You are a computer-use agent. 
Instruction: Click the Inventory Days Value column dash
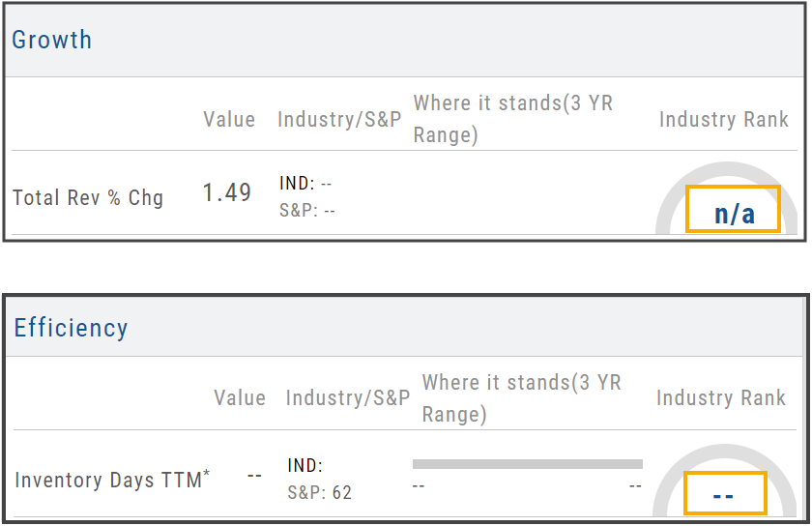[255, 476]
